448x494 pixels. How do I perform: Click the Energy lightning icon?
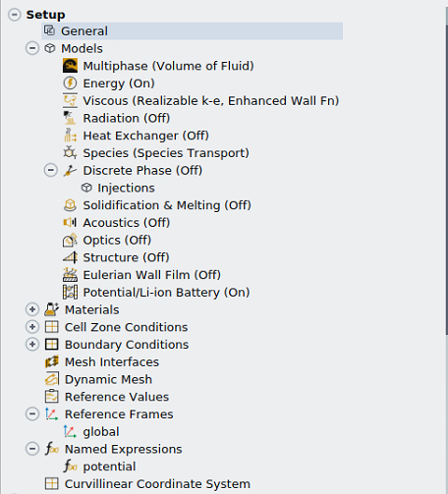coord(70,83)
